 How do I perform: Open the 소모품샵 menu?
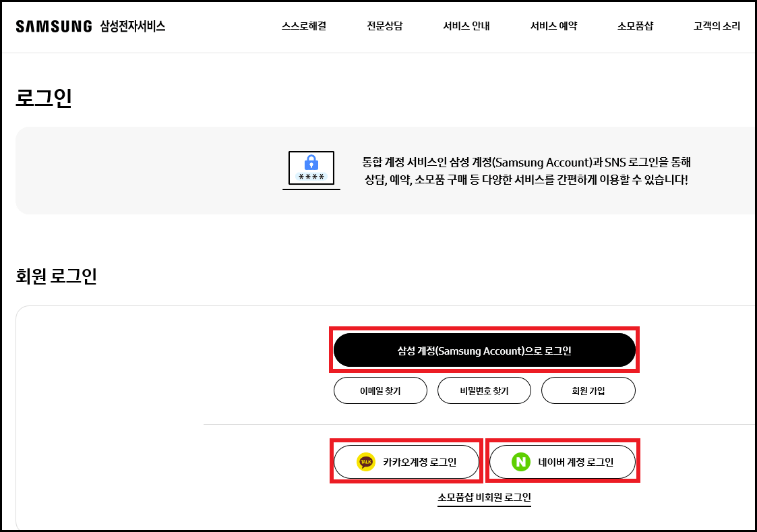click(636, 26)
